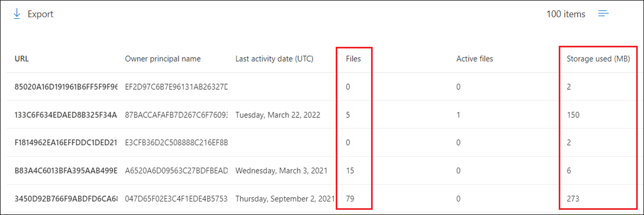The width and height of the screenshot is (644, 215).
Task: Open URL B83A4C6013BFA395AAB499E row
Action: (66, 171)
